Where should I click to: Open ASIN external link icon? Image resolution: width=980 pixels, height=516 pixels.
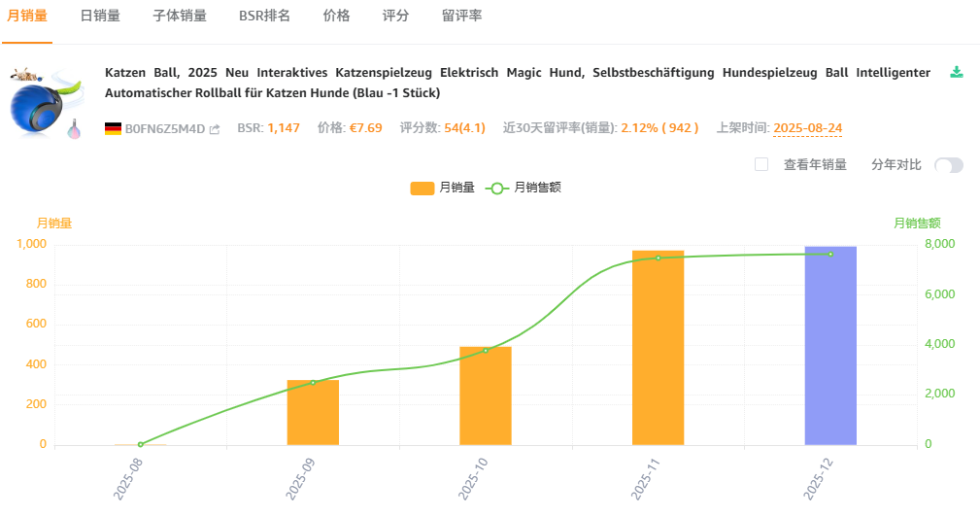click(215, 129)
